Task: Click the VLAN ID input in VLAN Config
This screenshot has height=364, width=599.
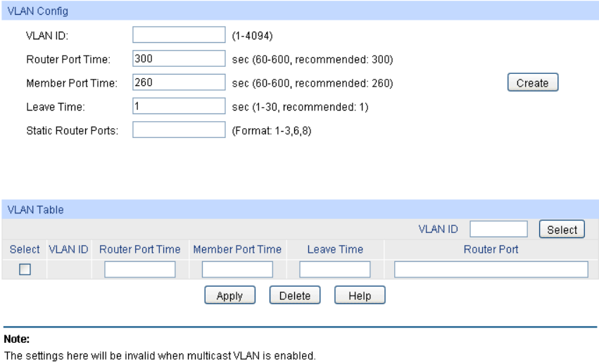Action: [x=179, y=34]
